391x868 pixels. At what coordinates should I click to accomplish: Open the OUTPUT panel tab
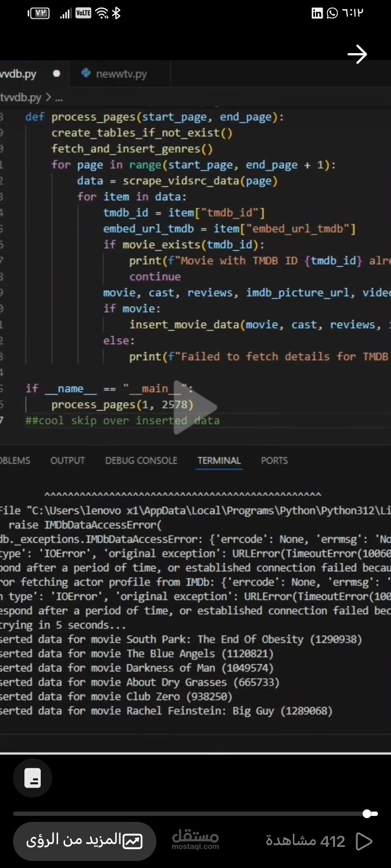68,461
